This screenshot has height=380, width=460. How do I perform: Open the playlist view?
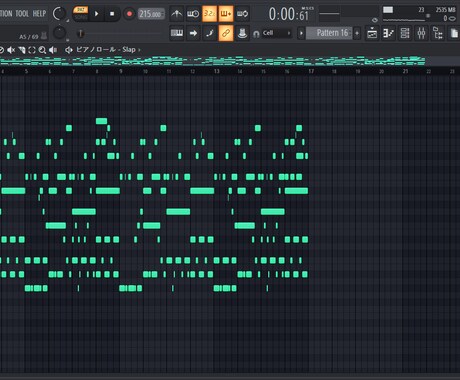tap(372, 33)
